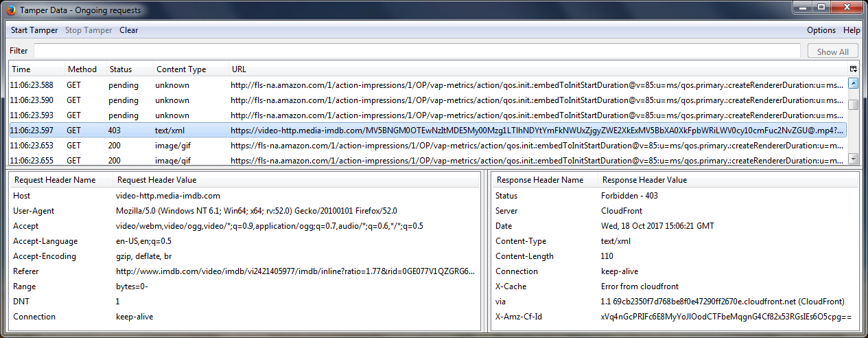Click the Error from cloudfront value

[640, 286]
